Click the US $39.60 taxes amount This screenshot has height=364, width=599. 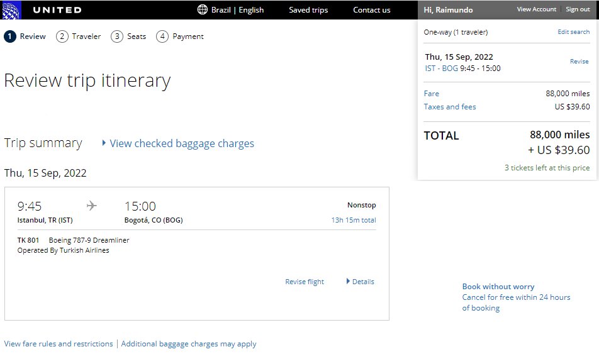point(573,107)
